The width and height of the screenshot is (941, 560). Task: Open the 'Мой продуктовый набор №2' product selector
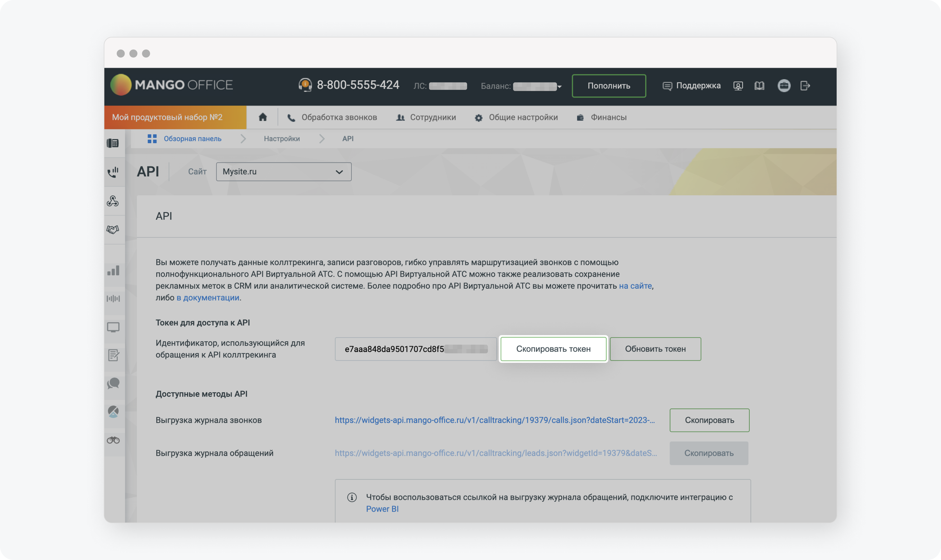[175, 117]
